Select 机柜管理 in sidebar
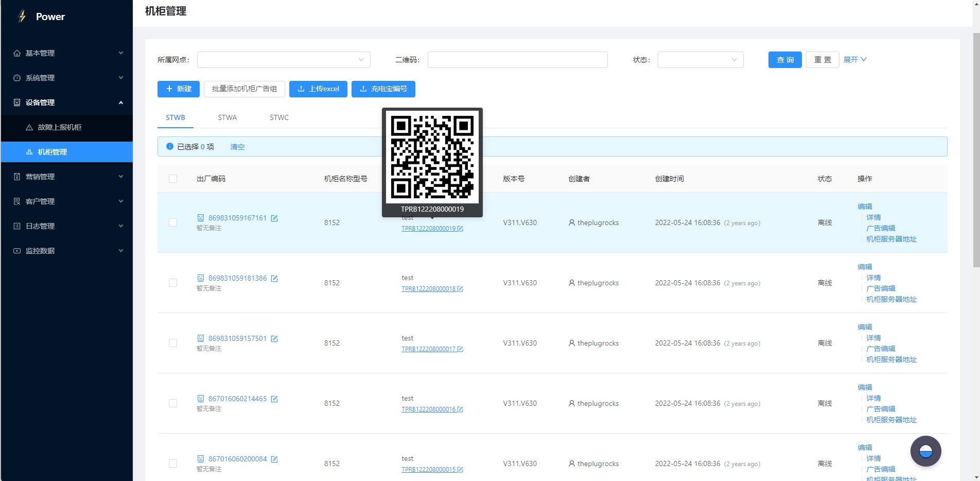The image size is (980, 481). click(67, 152)
